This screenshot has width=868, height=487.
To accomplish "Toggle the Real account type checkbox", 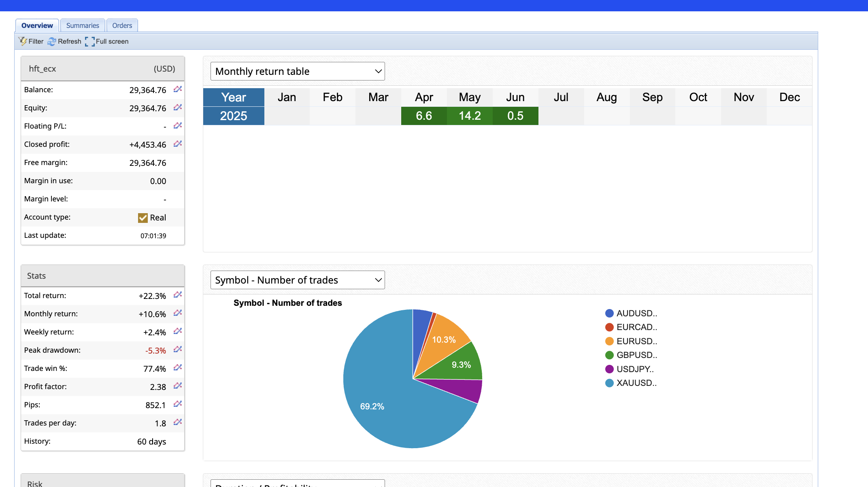I will pyautogui.click(x=143, y=218).
